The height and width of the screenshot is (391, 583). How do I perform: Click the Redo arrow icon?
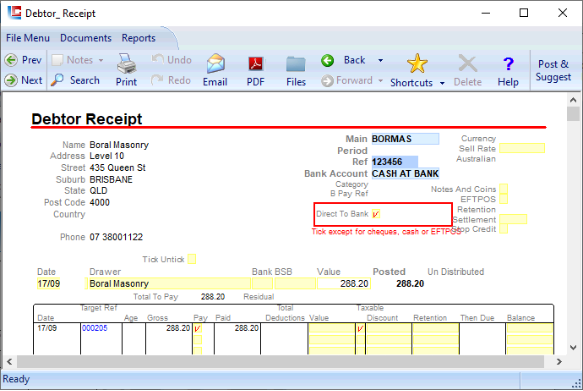coord(157,79)
